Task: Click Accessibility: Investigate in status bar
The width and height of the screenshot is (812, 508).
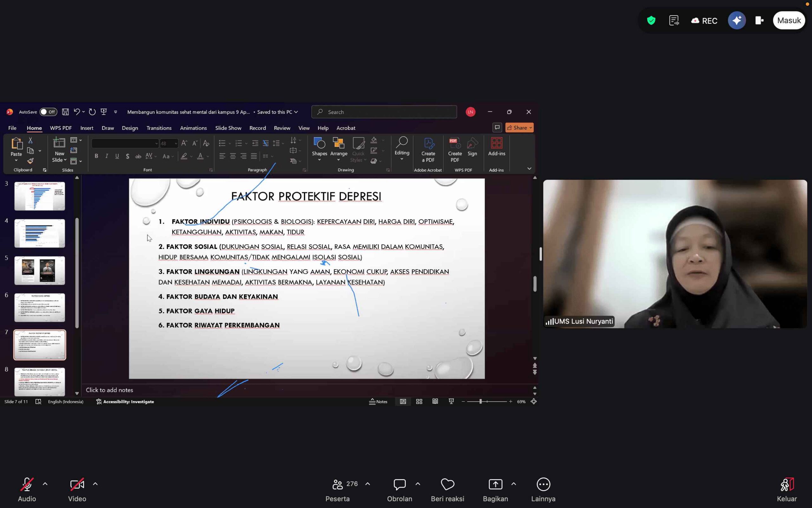Action: point(125,402)
